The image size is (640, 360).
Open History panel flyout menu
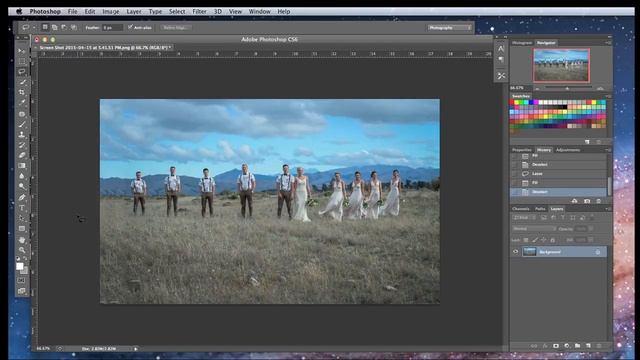608,150
